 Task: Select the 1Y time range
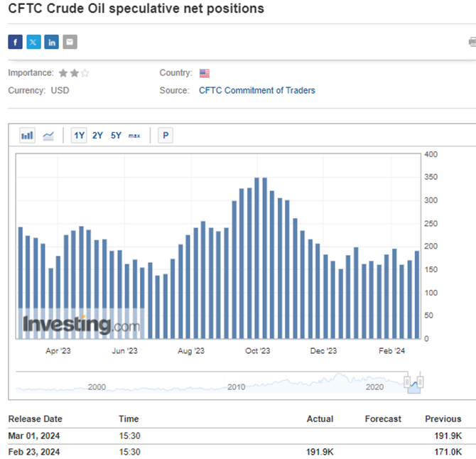79,136
